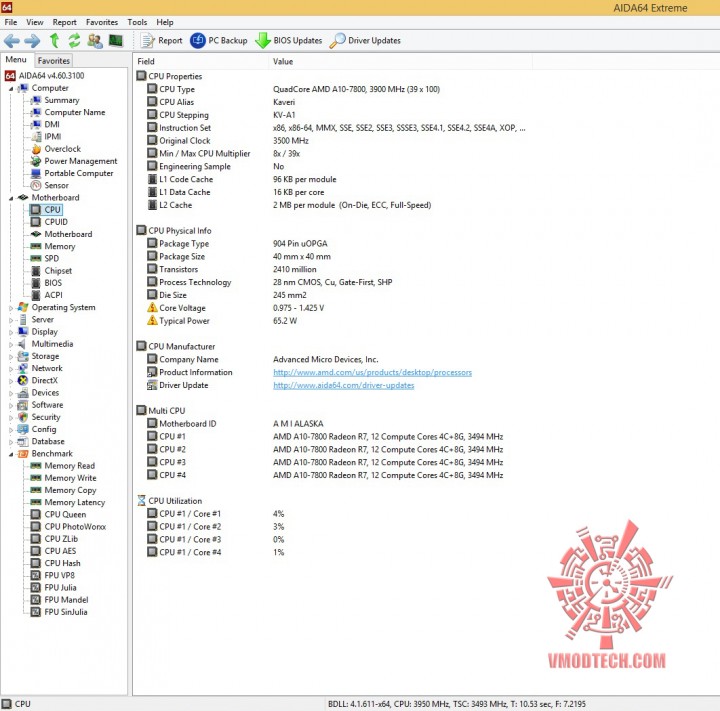Open the SPD page
This screenshot has height=711, width=720.
click(51, 259)
